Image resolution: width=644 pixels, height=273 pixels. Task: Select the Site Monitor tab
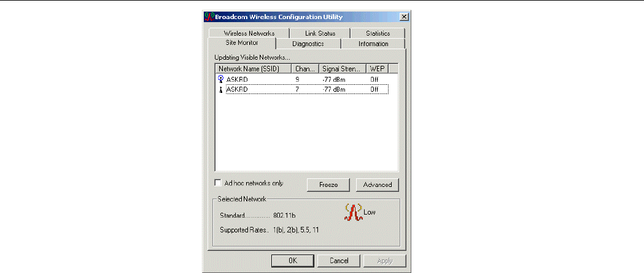pos(242,43)
